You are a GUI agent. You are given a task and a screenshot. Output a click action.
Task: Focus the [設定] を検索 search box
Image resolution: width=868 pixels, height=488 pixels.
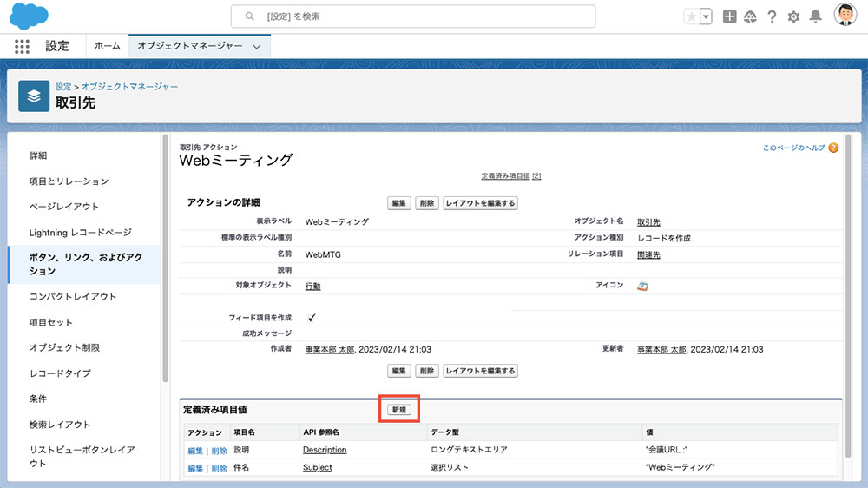click(413, 16)
